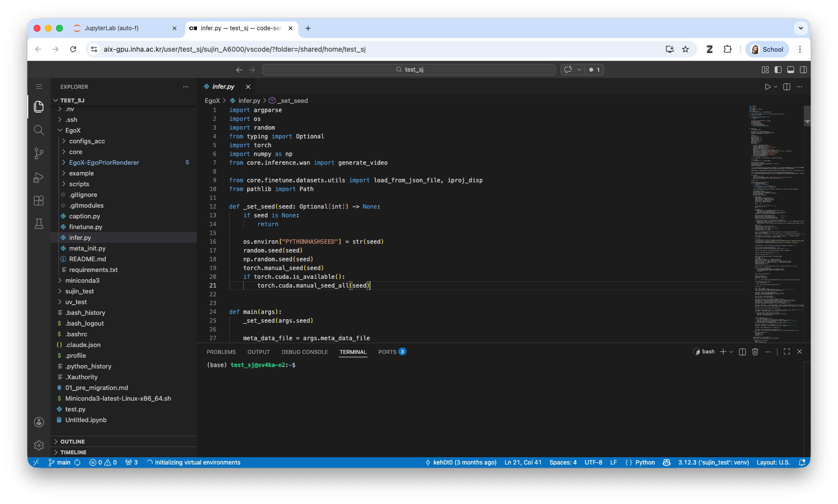This screenshot has width=838, height=504.
Task: Click the code minimap overview
Action: 777,223
